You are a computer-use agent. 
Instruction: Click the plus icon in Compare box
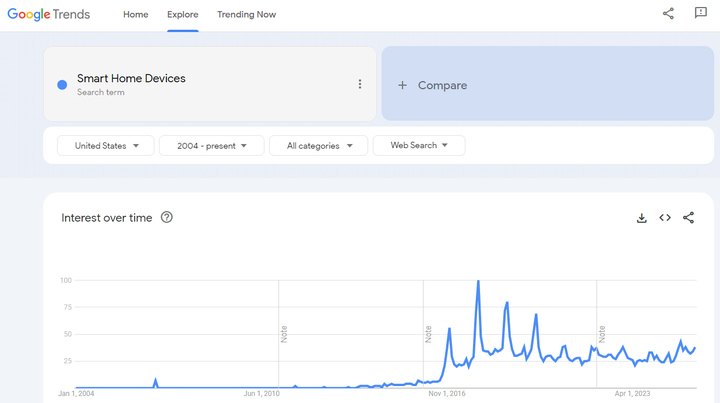click(403, 85)
